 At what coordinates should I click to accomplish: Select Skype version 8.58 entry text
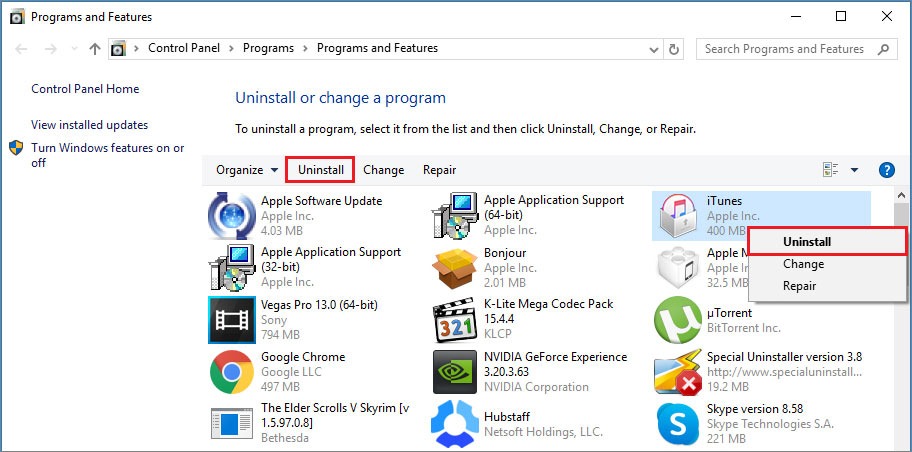(x=754, y=409)
